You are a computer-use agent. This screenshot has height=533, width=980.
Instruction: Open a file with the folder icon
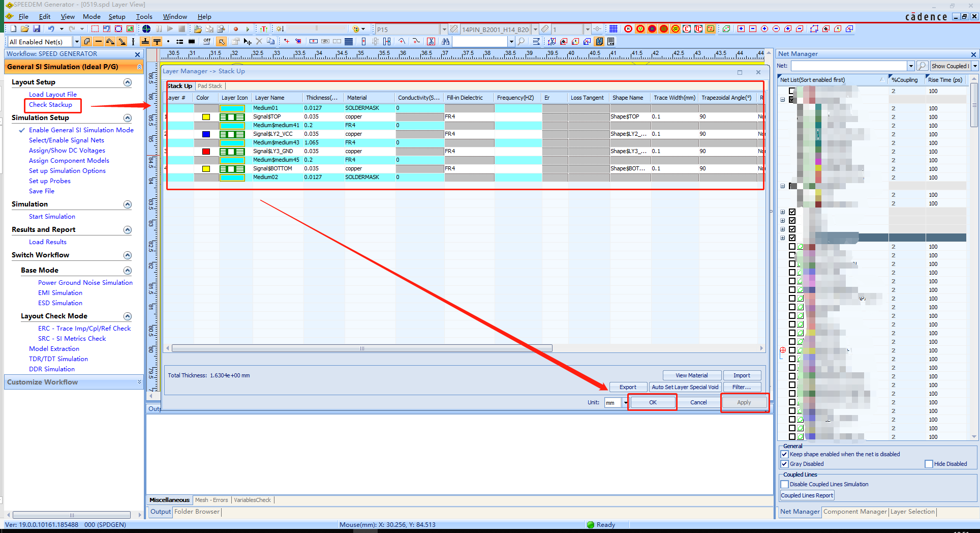(24, 29)
